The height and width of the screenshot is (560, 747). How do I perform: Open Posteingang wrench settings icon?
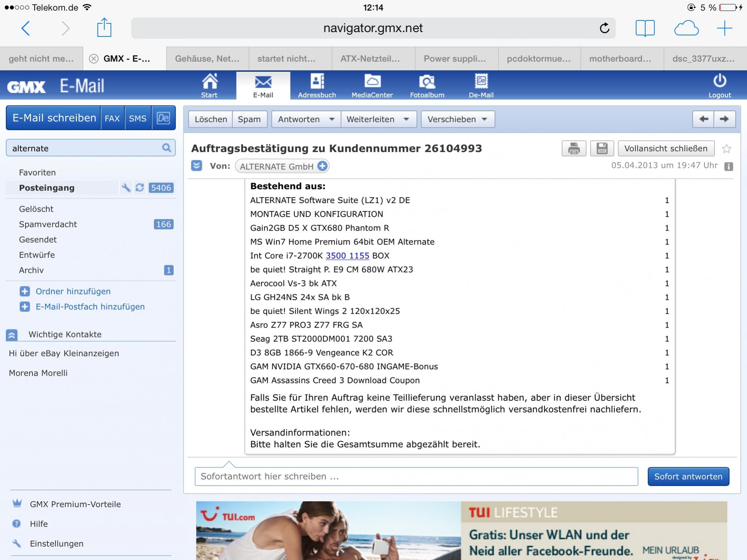click(126, 188)
